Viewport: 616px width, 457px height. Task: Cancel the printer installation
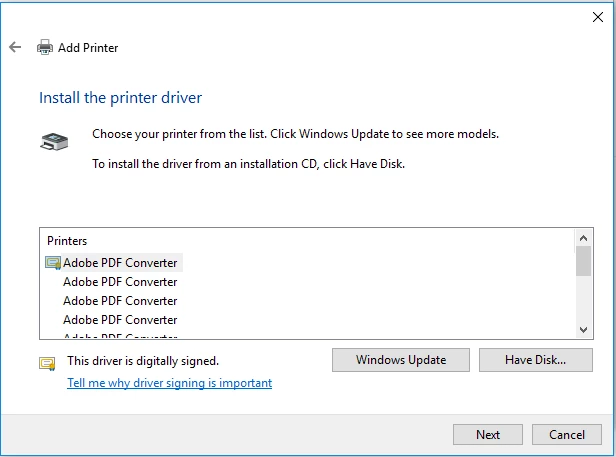tap(566, 434)
